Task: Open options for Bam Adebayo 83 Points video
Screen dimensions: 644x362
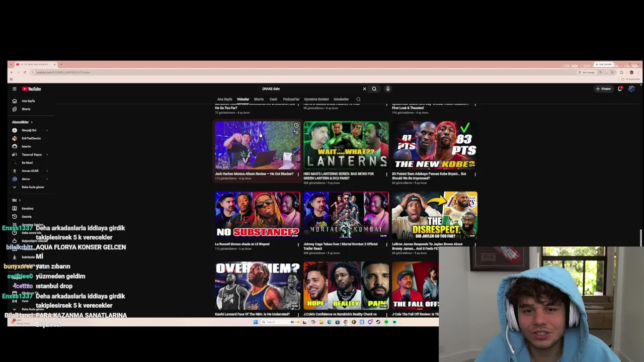Action: point(475,174)
